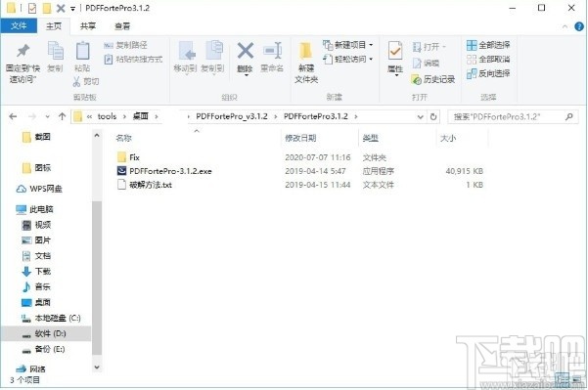This screenshot has width=588, height=390.
Task: Sort by the Date modified column
Action: click(x=300, y=138)
